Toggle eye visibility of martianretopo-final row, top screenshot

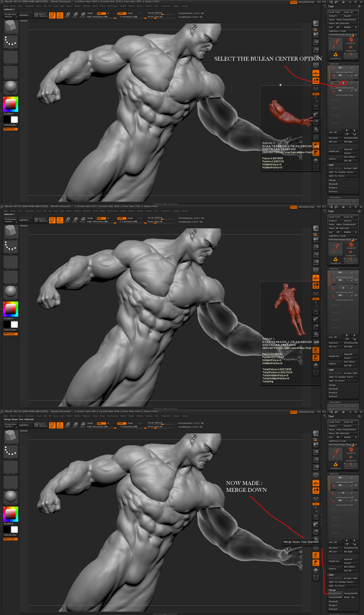[x=356, y=75]
